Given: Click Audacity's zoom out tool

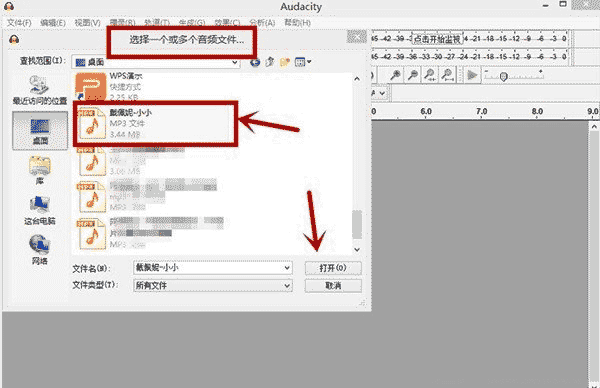Looking at the screenshot, I should point(412,75).
